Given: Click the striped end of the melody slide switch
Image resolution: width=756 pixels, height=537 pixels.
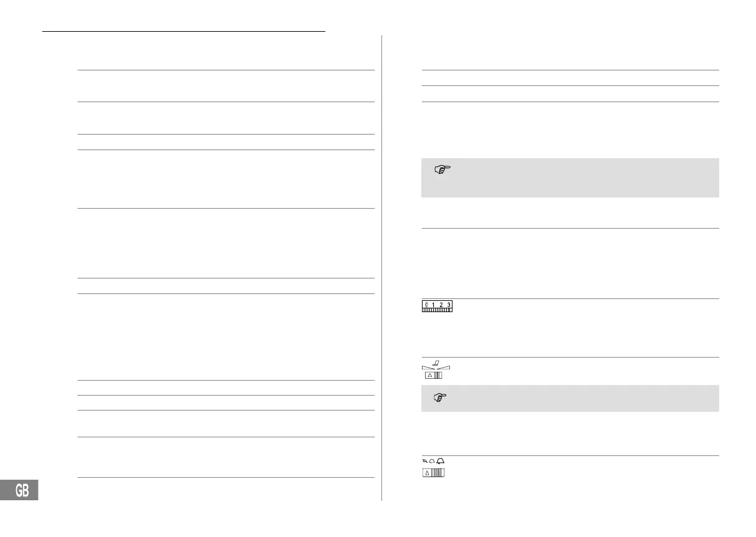Looking at the screenshot, I should coord(438,375).
